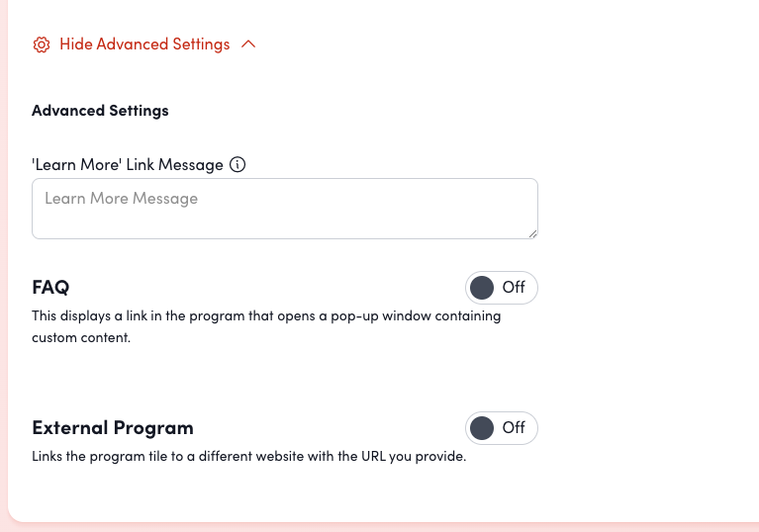Click the External Program section heading

coord(113,428)
